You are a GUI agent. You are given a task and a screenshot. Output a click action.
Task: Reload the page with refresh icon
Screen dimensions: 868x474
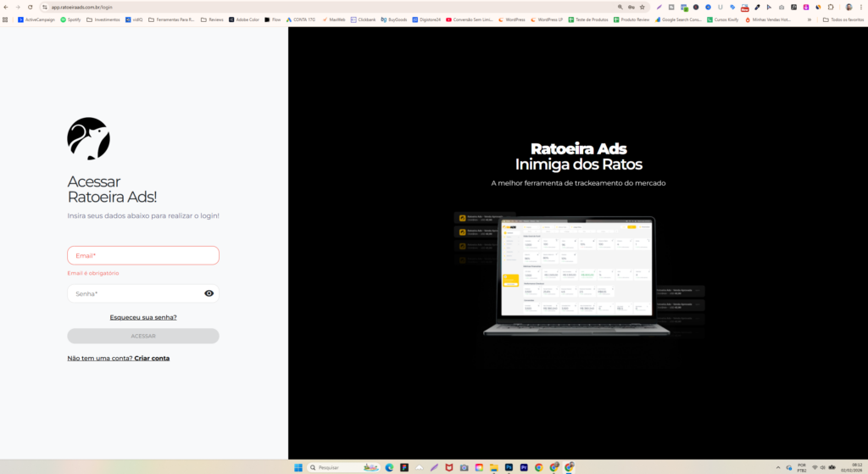[30, 7]
